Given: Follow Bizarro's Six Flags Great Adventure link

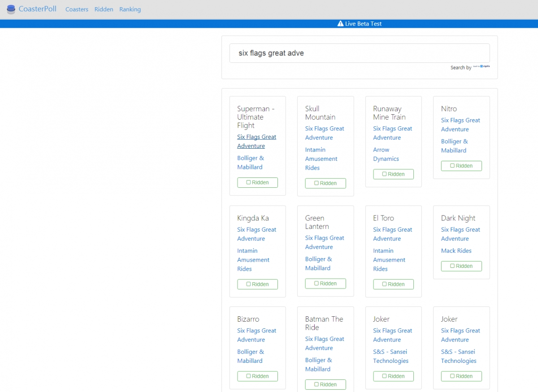Looking at the screenshot, I should (256, 335).
